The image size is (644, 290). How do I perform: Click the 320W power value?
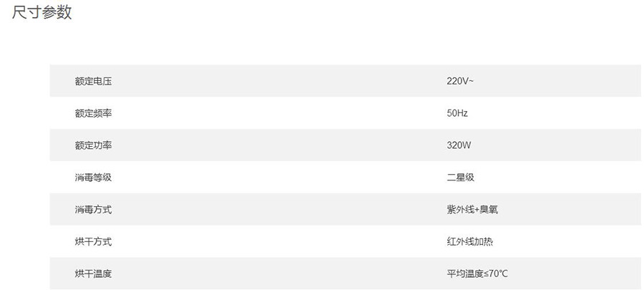click(459, 145)
